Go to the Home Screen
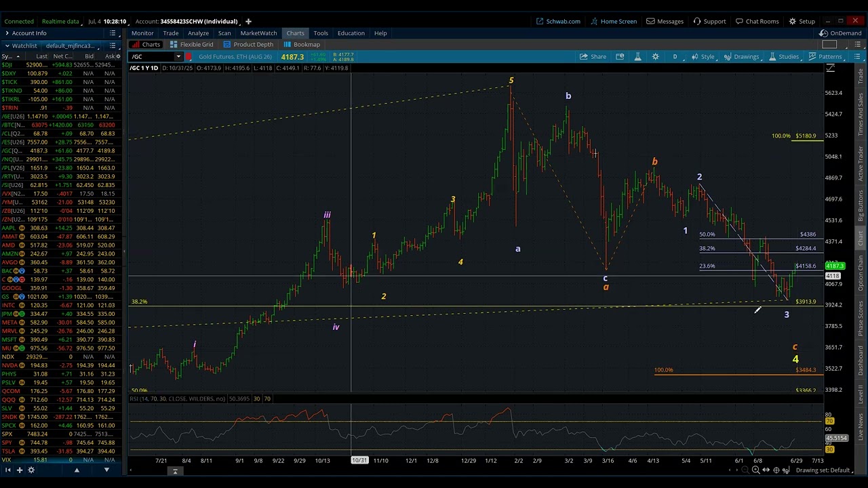This screenshot has width=868, height=488. click(x=613, y=21)
